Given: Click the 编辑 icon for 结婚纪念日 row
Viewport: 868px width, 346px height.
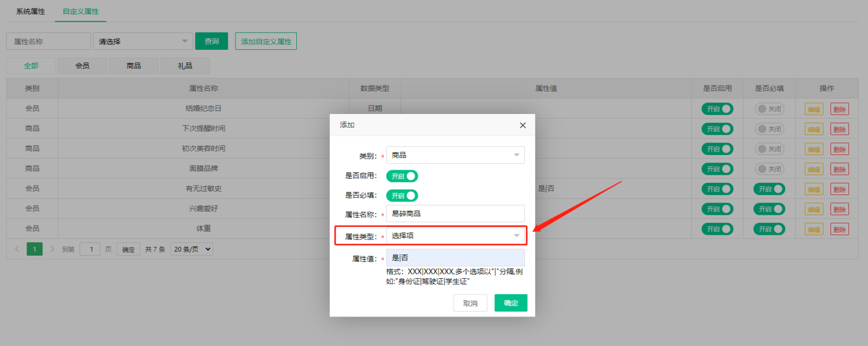Looking at the screenshot, I should click(x=813, y=108).
